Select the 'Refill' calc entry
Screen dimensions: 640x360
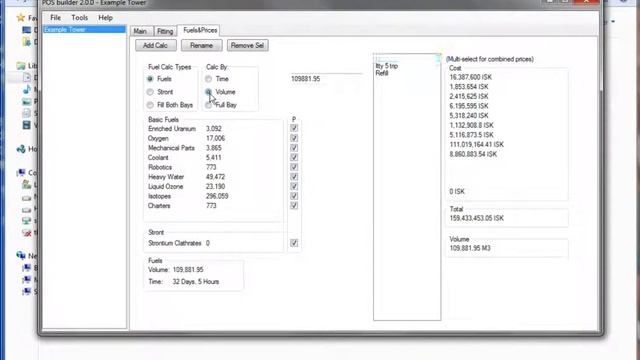(x=382, y=73)
